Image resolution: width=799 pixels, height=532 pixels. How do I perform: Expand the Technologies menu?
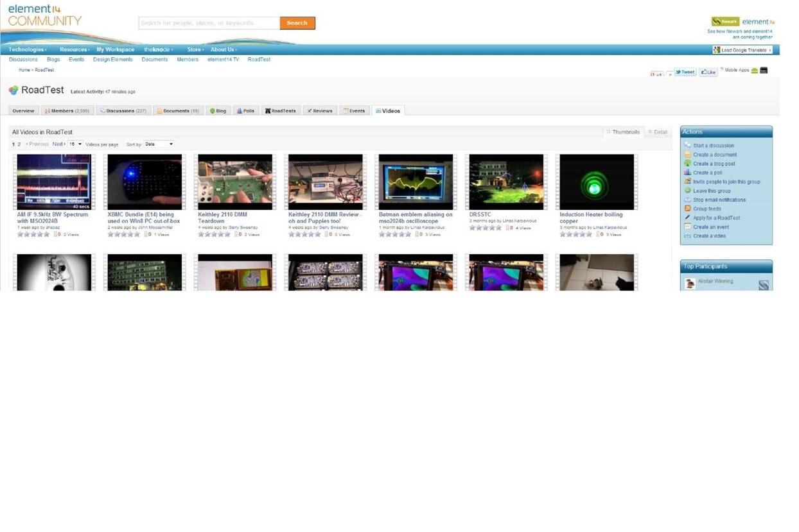(x=28, y=49)
